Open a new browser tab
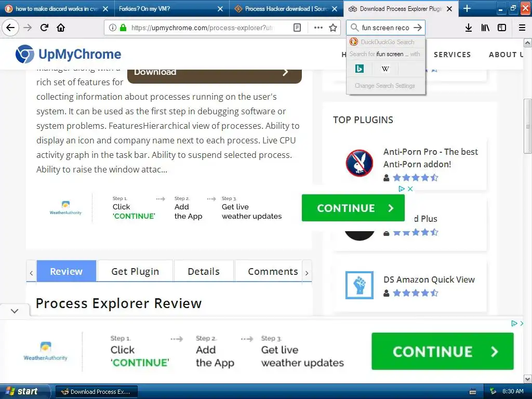The width and height of the screenshot is (532, 399). (x=467, y=8)
